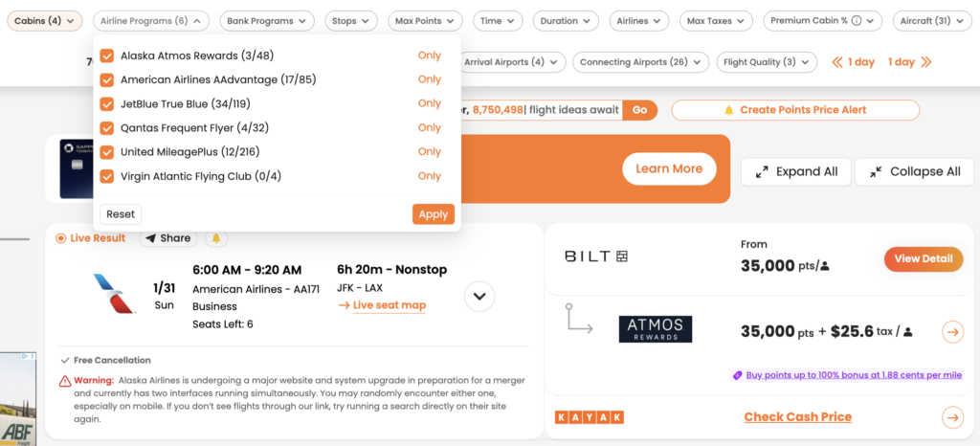Screen dimensions: 980x446
Task: Open the Time filter dropdown
Action: tap(498, 21)
